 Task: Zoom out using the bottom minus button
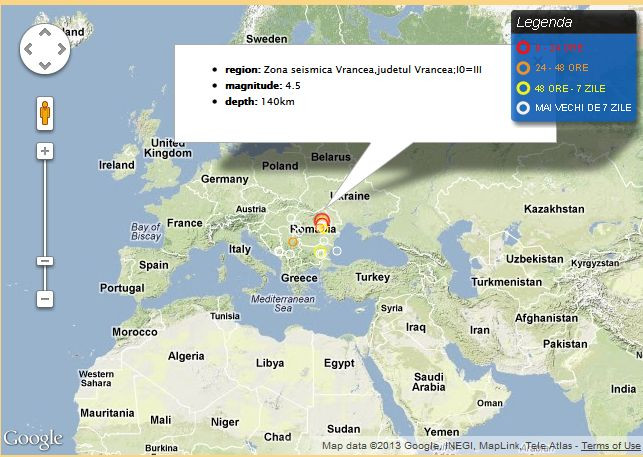(45, 298)
